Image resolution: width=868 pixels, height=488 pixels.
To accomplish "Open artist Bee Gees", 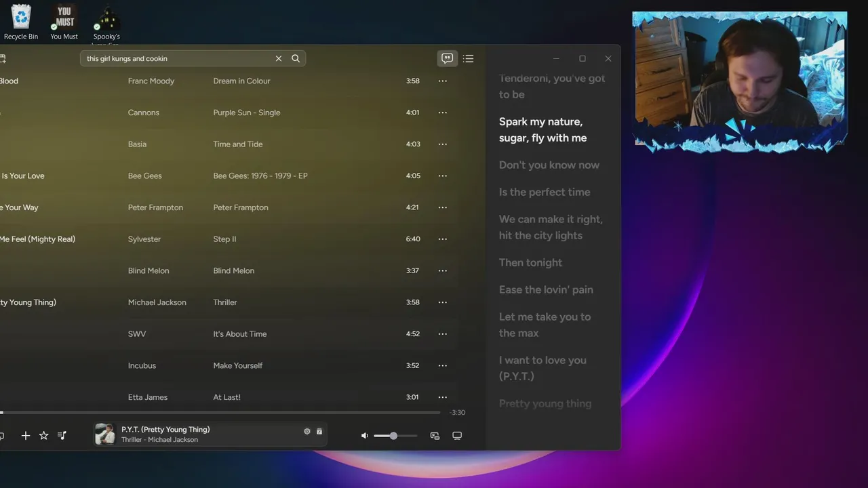I will (145, 176).
